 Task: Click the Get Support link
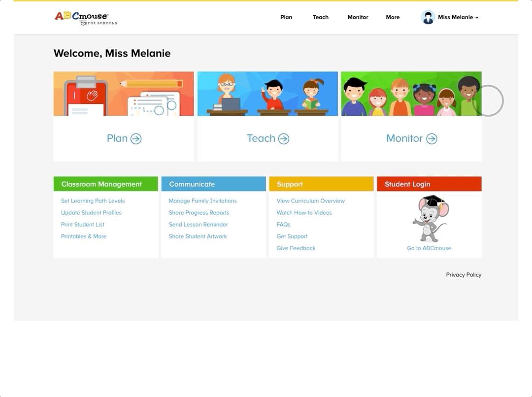(292, 236)
